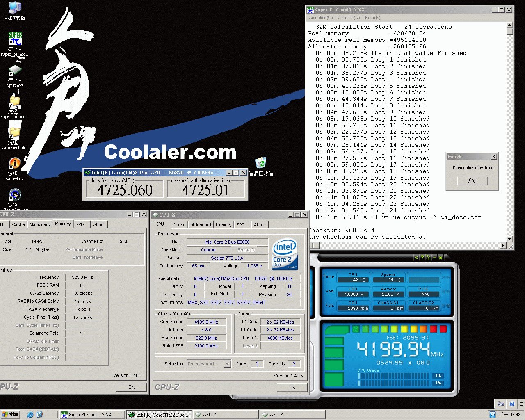This screenshot has width=525, height=420.
Task: Click the CAS# Latency value 4.0 clocks
Action: tap(82, 293)
